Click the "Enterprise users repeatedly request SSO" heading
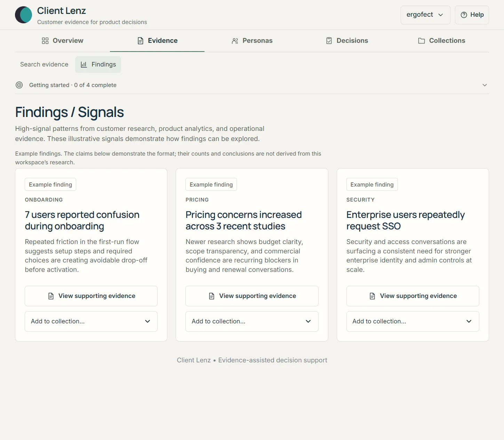The height and width of the screenshot is (440, 504). point(406,220)
